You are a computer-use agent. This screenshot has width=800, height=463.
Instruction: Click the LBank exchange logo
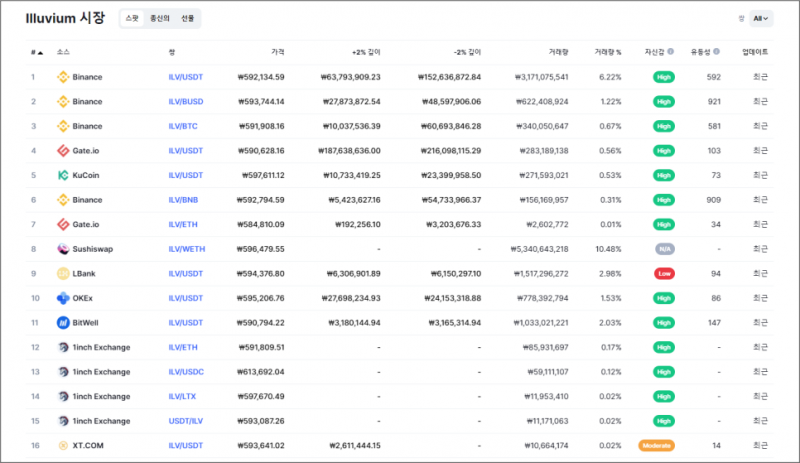[63, 273]
